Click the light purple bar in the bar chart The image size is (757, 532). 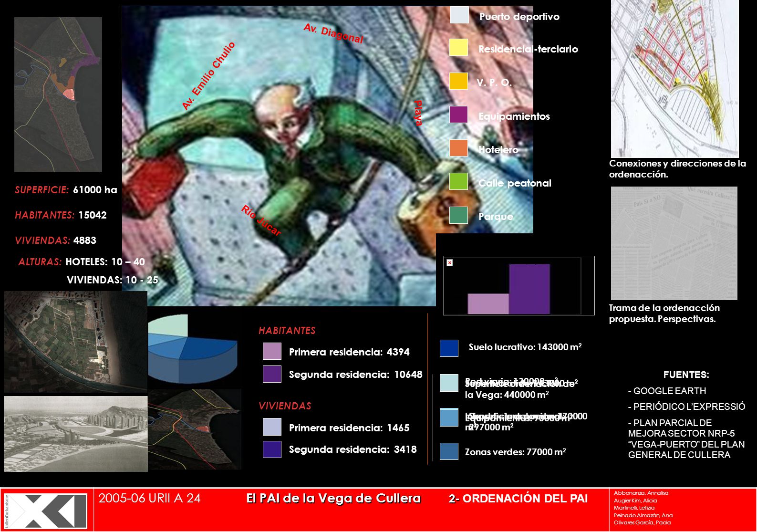(488, 303)
